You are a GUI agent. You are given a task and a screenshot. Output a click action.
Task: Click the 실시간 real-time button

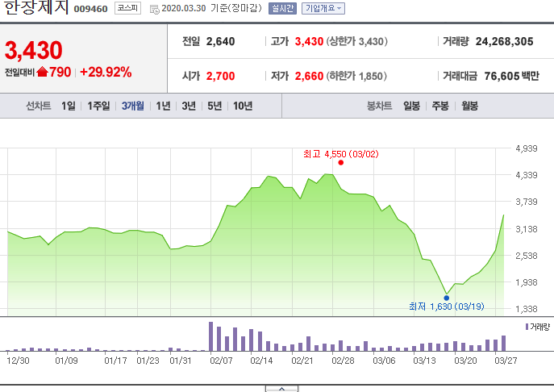click(x=282, y=8)
